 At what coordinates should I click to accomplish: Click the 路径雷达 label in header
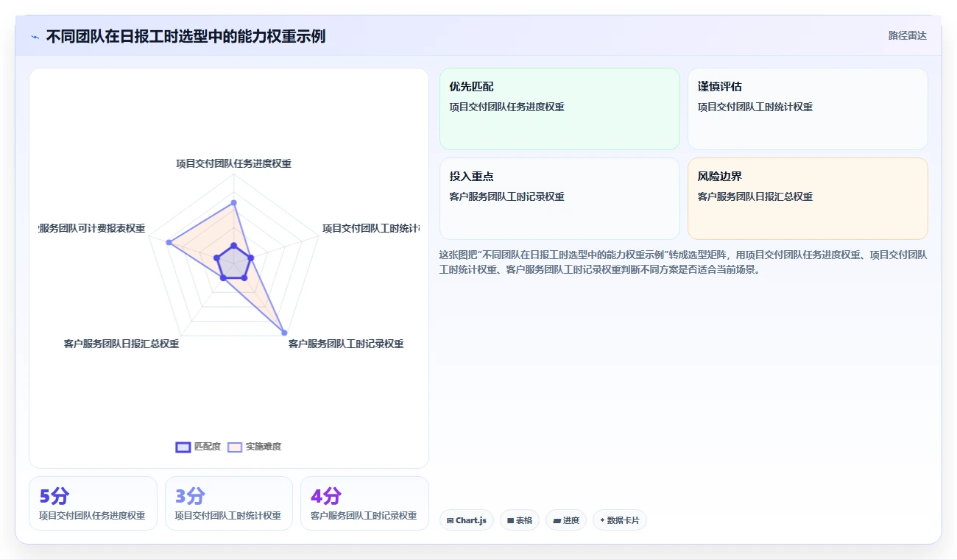908,35
